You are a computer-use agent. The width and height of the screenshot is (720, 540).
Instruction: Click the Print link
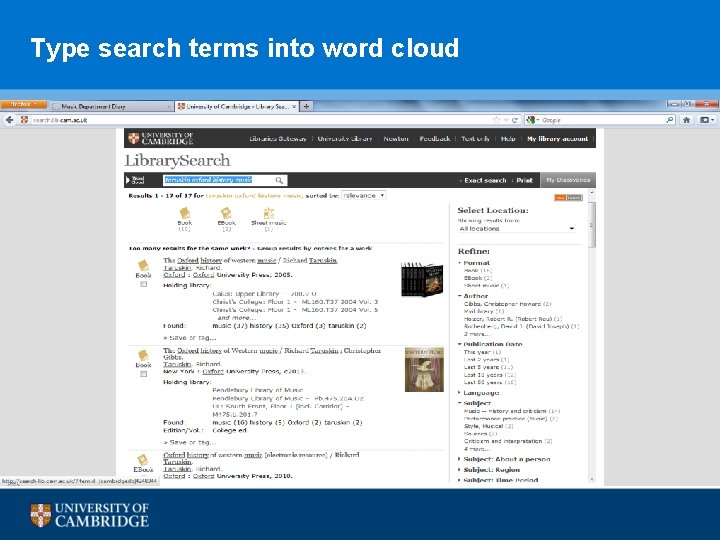point(524,180)
